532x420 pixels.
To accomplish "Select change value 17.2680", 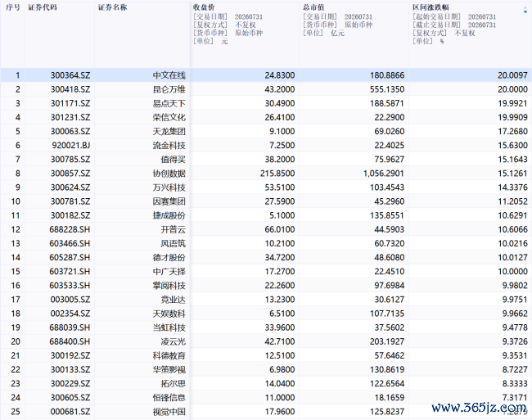I will pos(512,131).
